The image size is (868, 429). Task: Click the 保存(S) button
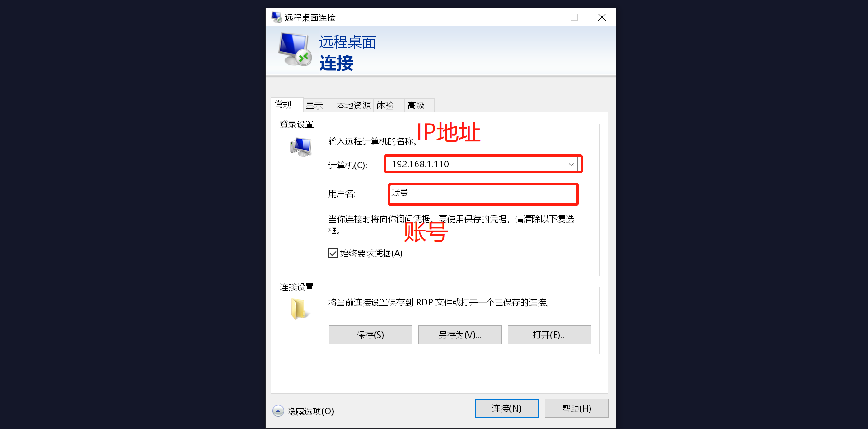pyautogui.click(x=370, y=335)
